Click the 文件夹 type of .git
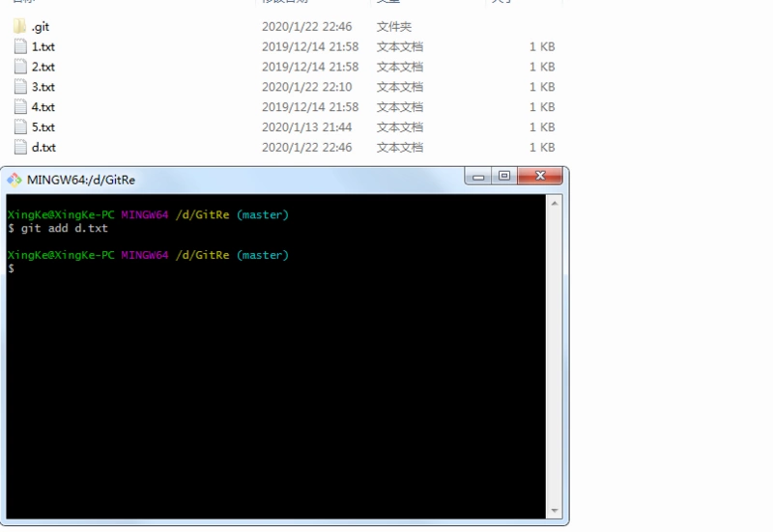The width and height of the screenshot is (773, 532). 394,27
